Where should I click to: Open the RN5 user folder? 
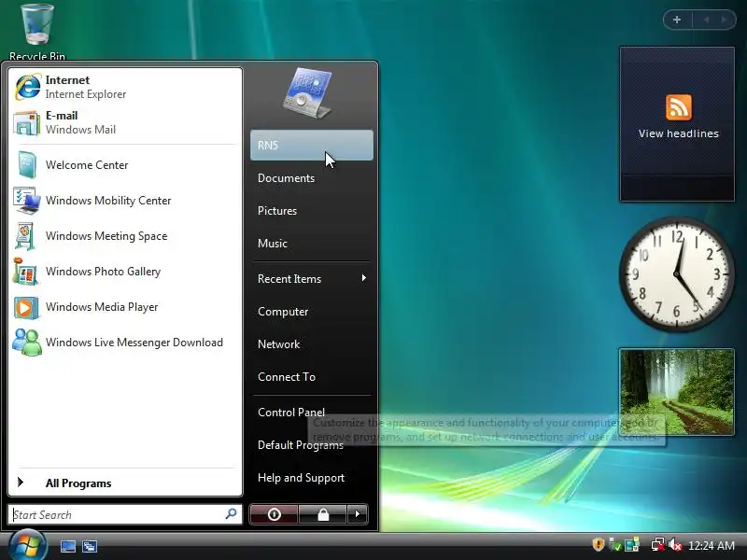[x=312, y=146]
